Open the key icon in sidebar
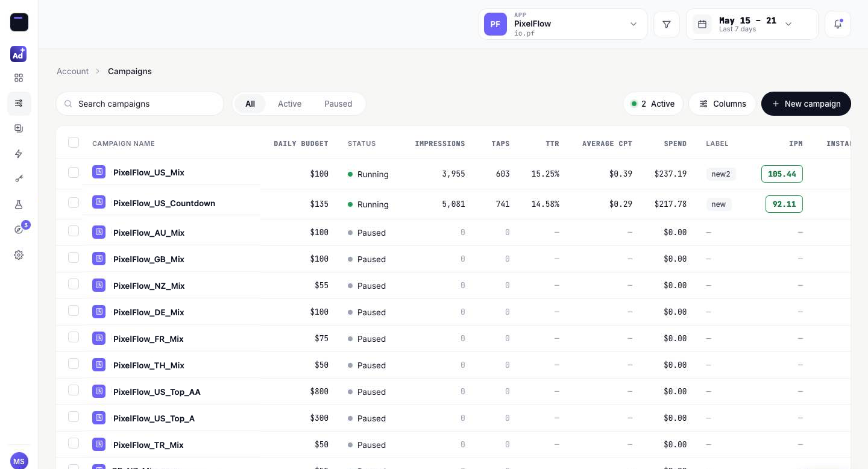The height and width of the screenshot is (469, 868). click(x=19, y=179)
